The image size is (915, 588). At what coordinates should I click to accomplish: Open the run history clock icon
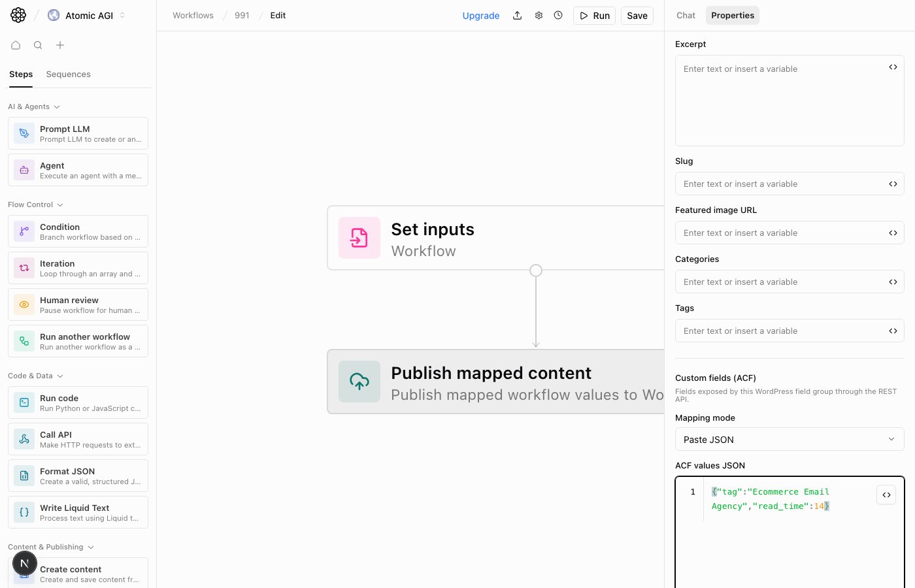[x=558, y=15]
